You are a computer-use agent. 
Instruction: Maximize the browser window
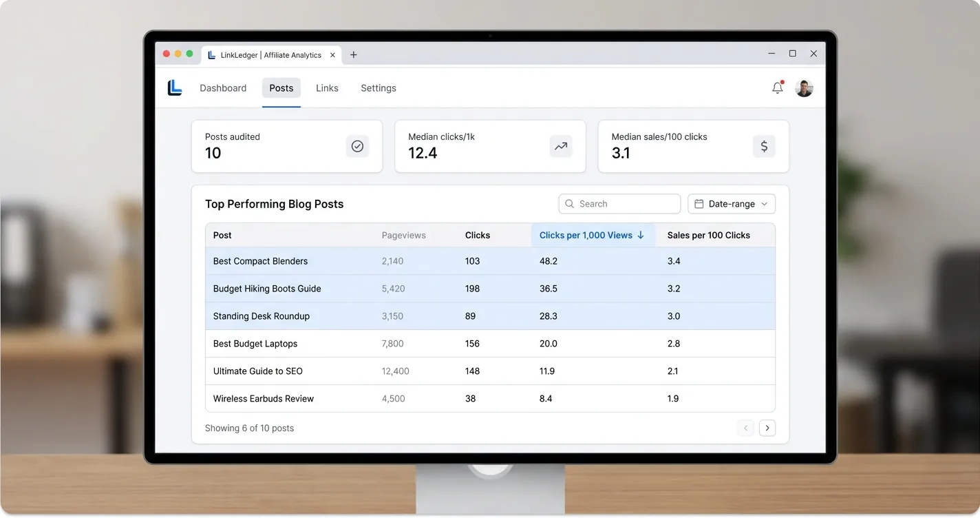click(x=792, y=54)
